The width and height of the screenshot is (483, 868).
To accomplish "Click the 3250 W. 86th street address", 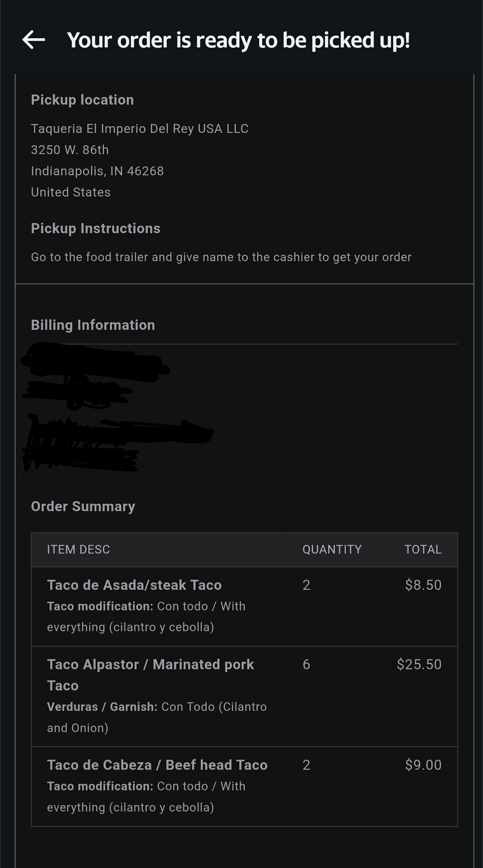I will point(70,150).
